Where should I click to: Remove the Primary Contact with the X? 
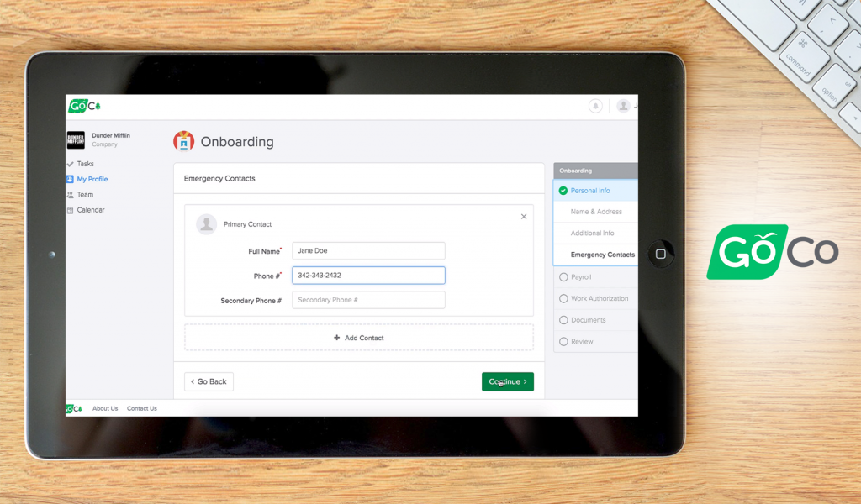pyautogui.click(x=524, y=216)
